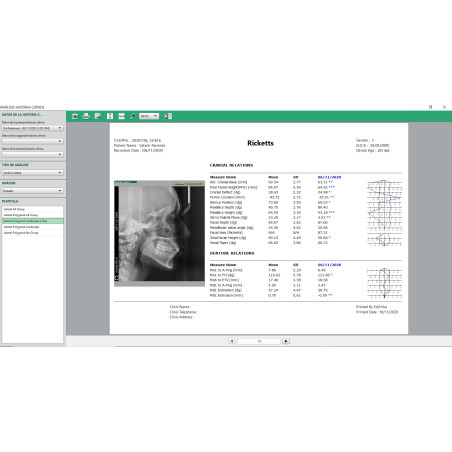The image size is (452, 452).
Task: Click the exit panel icon in toolbar
Action: [168, 116]
